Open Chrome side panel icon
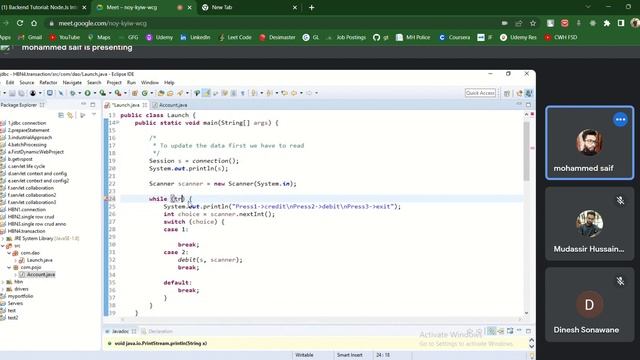The image size is (640, 360). point(621,23)
